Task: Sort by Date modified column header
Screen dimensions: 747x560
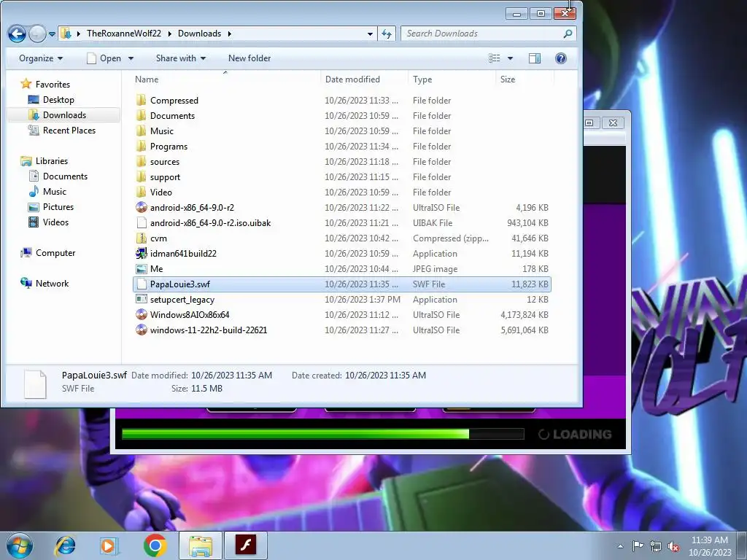Action: [x=365, y=79]
